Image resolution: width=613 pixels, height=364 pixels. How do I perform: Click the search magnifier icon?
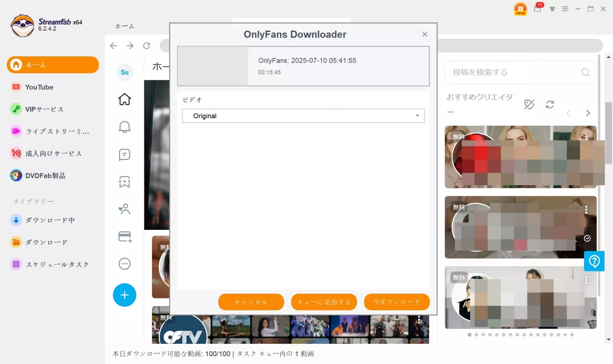[x=585, y=72]
